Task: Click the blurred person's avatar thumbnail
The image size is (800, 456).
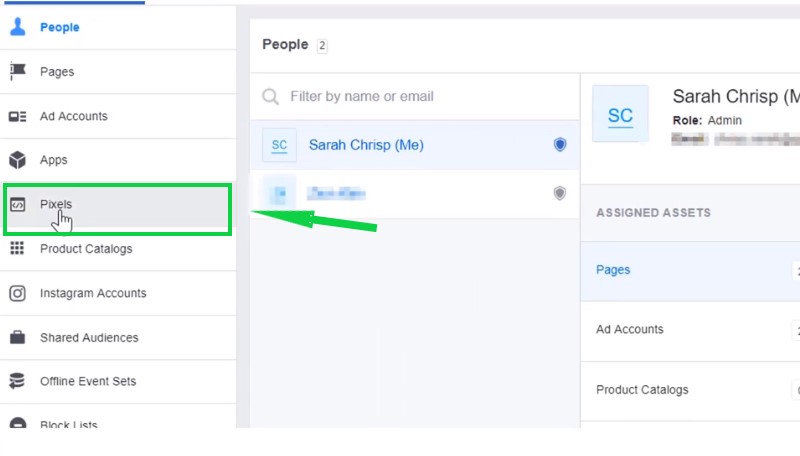Action: click(x=279, y=194)
